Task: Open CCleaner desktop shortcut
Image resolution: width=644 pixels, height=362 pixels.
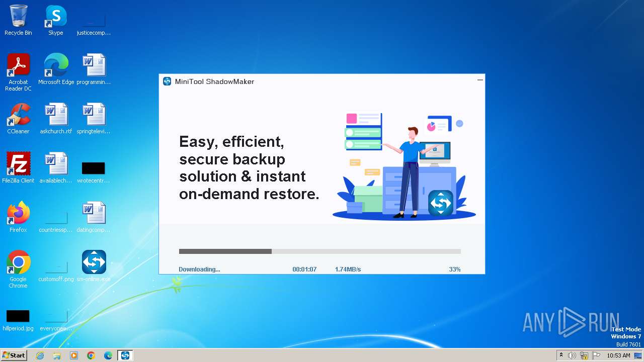Action: (18, 119)
